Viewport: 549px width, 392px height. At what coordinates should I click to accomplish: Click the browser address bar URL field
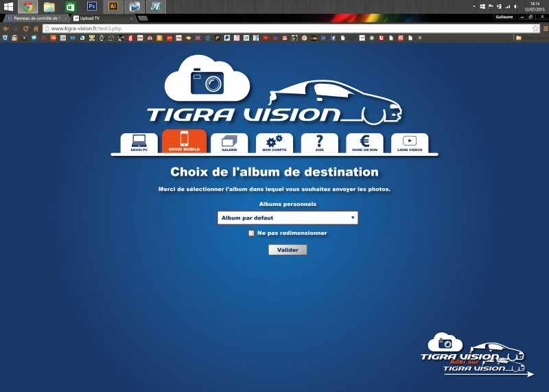[x=274, y=28]
